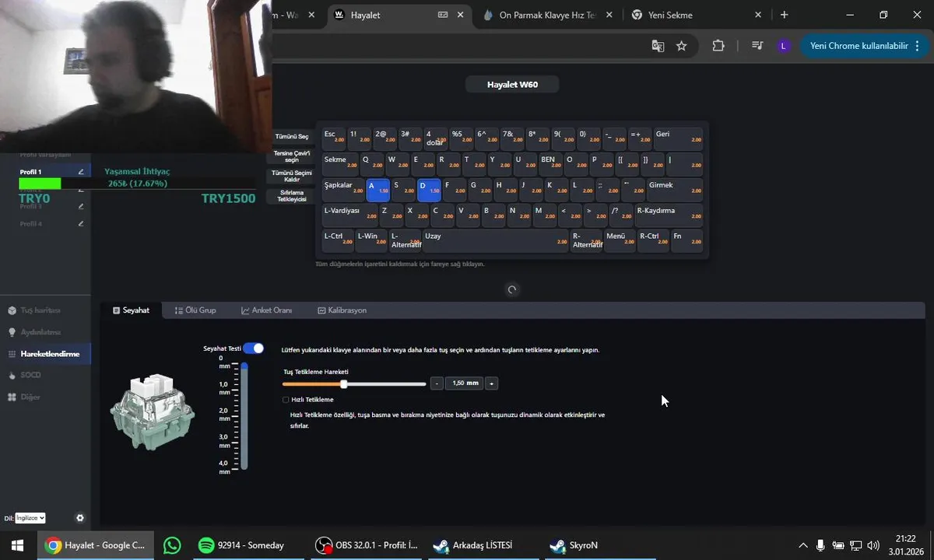Image resolution: width=934 pixels, height=560 pixels.
Task: Bookmark this page with the star
Action: coord(682,46)
